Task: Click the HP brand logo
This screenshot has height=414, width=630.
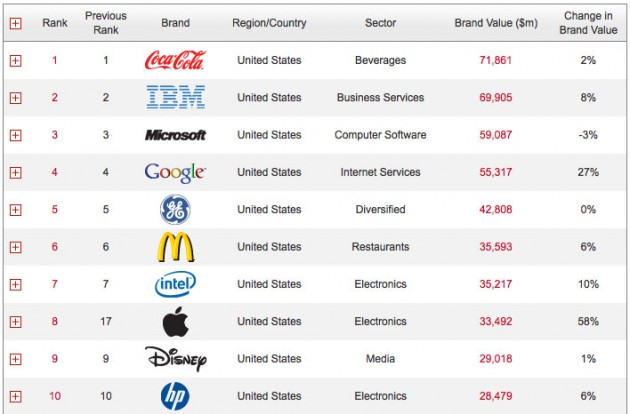Action: tap(175, 397)
